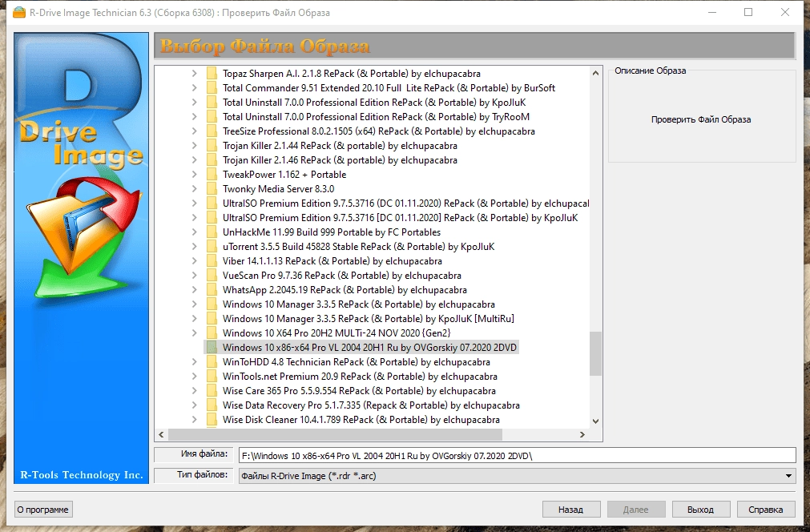Select 'Wise Care 365 Pro 5.5.9.554 RePack' row

[x=359, y=391]
